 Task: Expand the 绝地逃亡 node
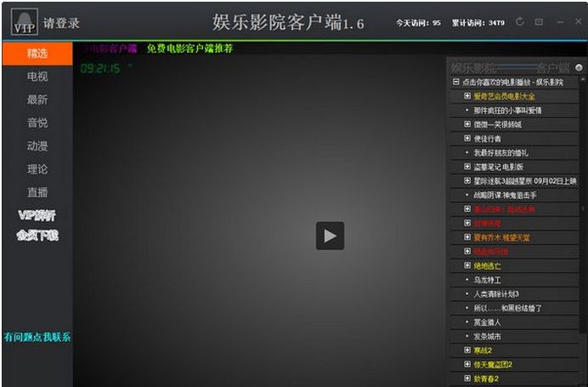(467, 265)
